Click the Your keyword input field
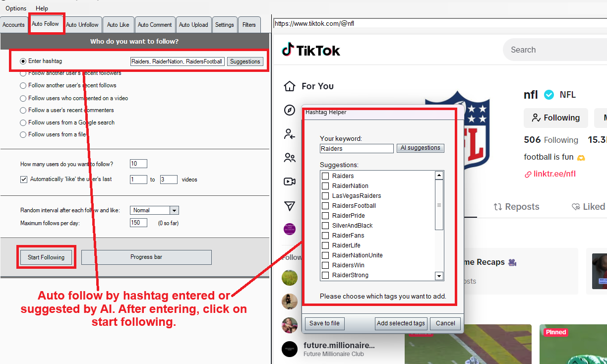The image size is (607, 364). click(357, 148)
